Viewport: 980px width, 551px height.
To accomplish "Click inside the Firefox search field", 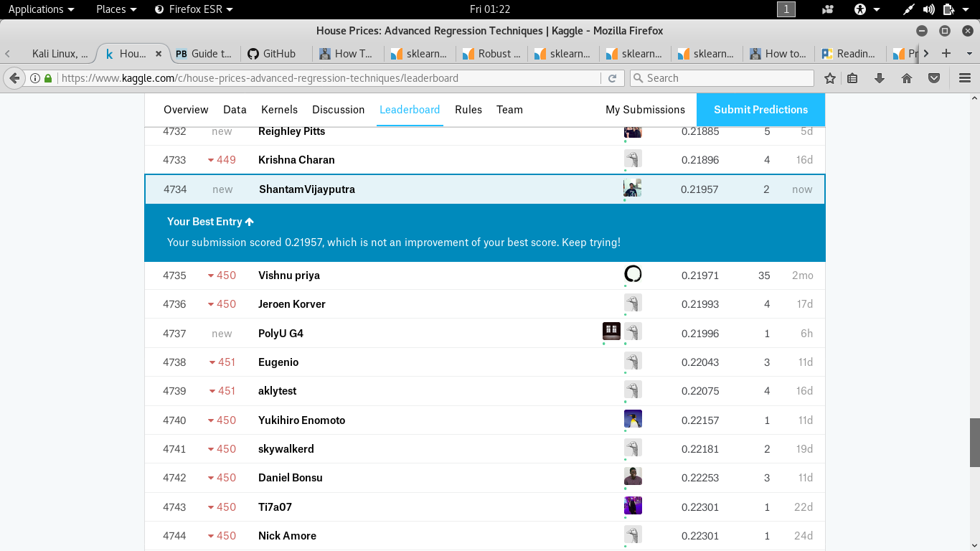I will 722,78.
